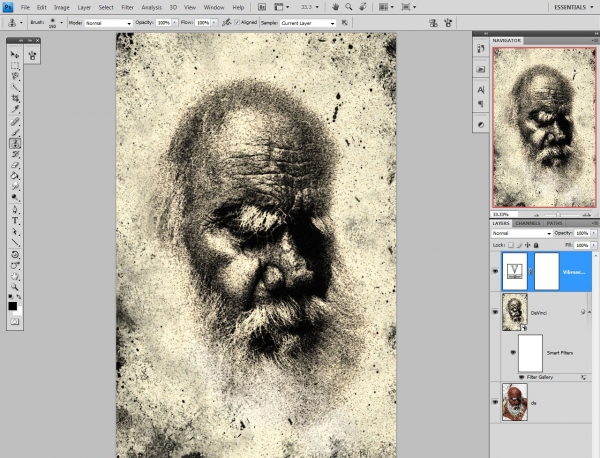Hide the bottom 'da' layer
The width and height of the screenshot is (600, 458).
tap(495, 402)
